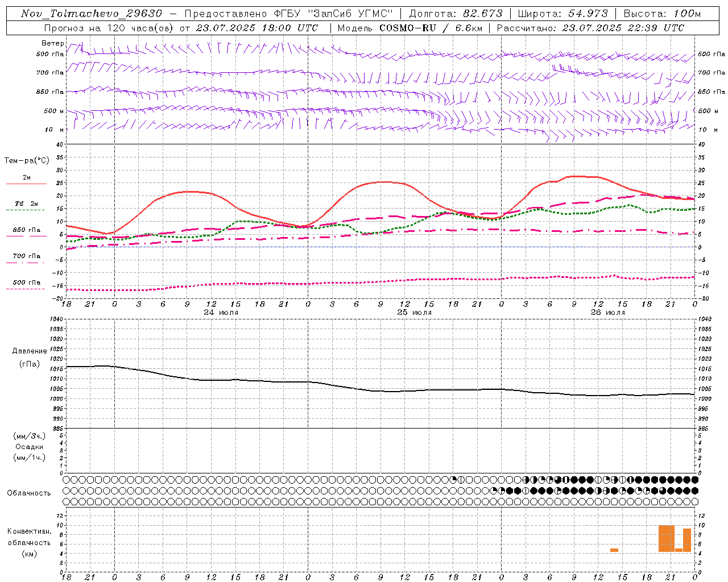Click the 'Конвективн.' convective cloud label
The width and height of the screenshot is (728, 582).
(x=30, y=531)
